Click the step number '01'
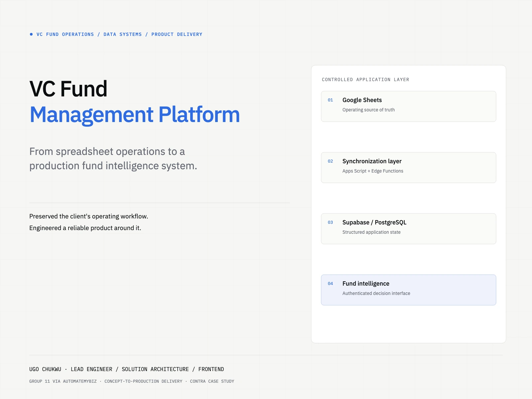Viewport: 532px width, 399px height. (x=330, y=100)
